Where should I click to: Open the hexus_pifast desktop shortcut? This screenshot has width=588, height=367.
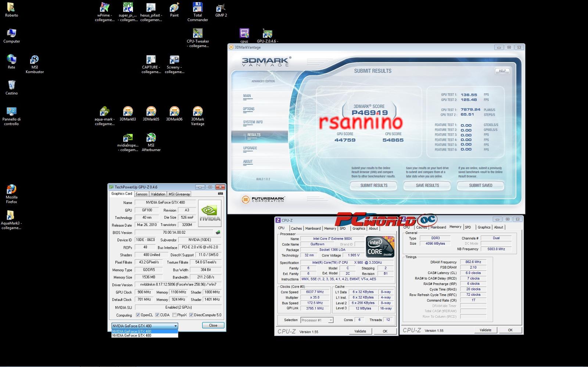point(151,12)
